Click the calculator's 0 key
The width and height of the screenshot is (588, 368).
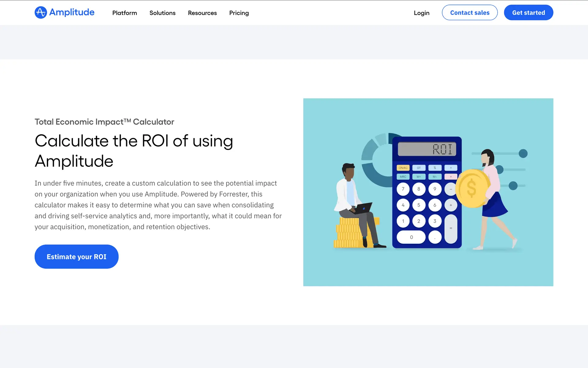click(x=411, y=237)
